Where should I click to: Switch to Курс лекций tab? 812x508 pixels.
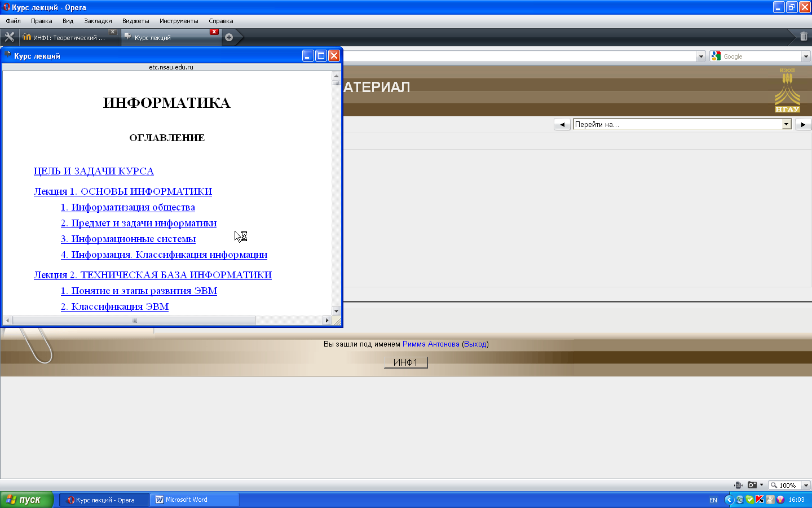(171, 37)
